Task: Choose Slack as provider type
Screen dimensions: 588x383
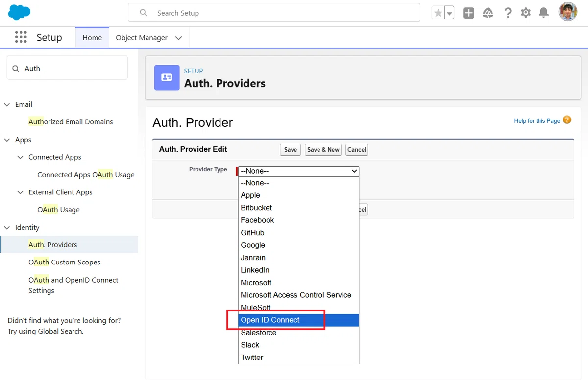Action: coord(299,345)
